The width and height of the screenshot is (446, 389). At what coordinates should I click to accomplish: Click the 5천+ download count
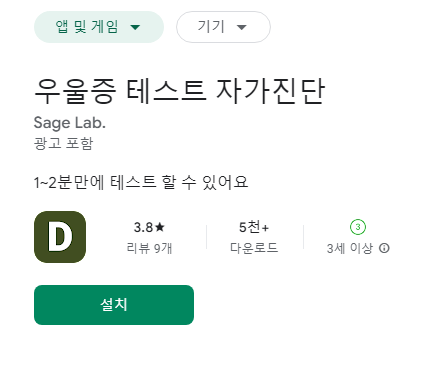pyautogui.click(x=254, y=227)
